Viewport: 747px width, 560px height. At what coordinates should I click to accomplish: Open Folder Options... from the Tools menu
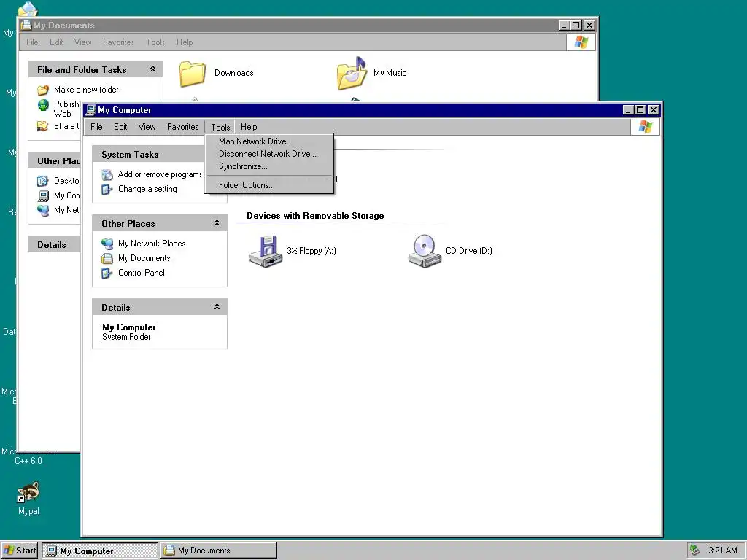pos(269,185)
